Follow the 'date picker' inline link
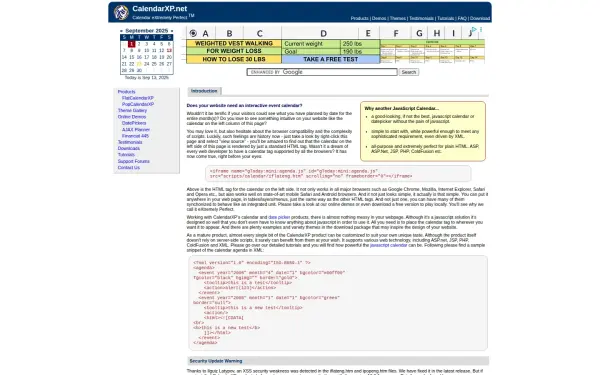Viewport: 600px width, 375px height. coord(279,217)
